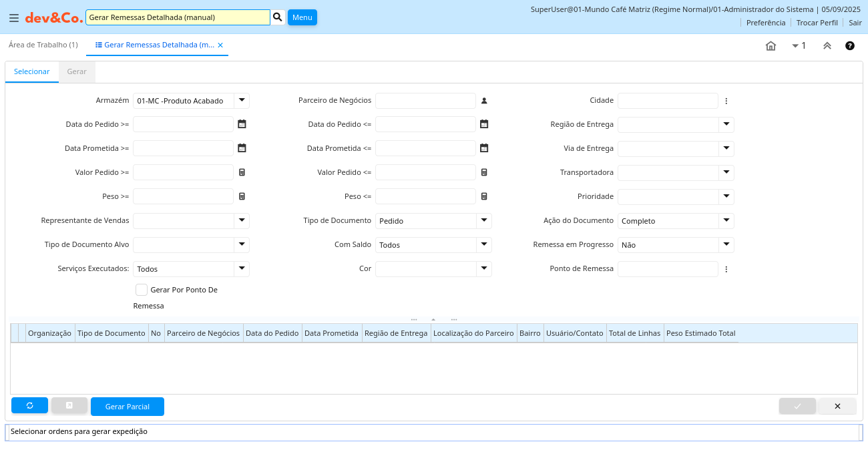Expand the Armazém dropdown
The image size is (868, 450).
[x=242, y=101]
